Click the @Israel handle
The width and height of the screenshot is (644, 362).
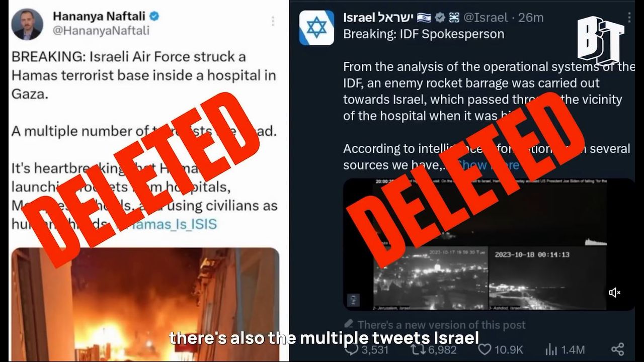point(485,18)
